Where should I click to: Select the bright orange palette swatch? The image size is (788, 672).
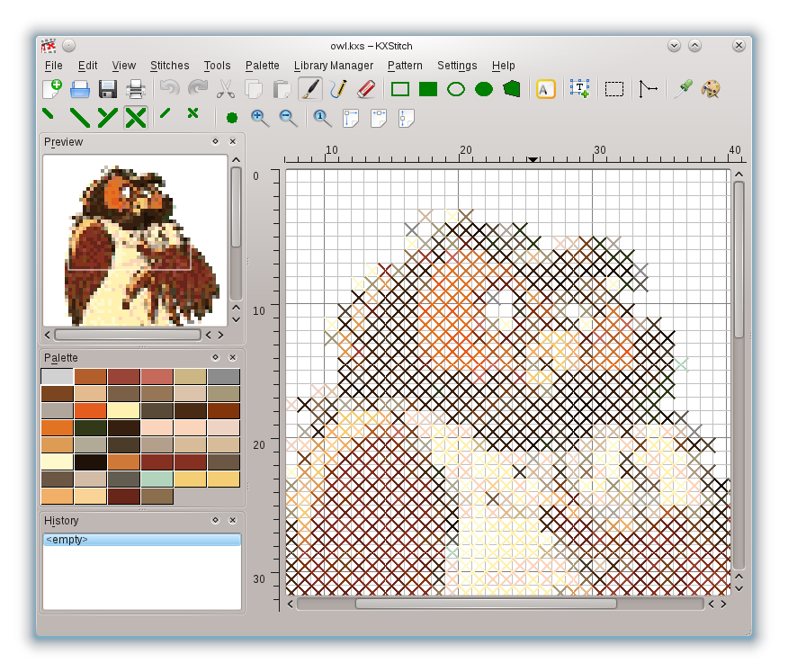[91, 410]
